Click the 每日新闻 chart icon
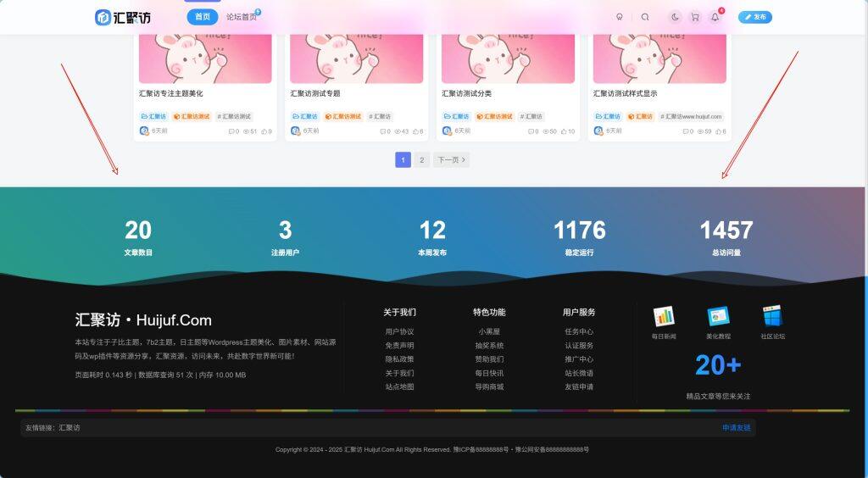The width and height of the screenshot is (868, 478). coord(664,316)
